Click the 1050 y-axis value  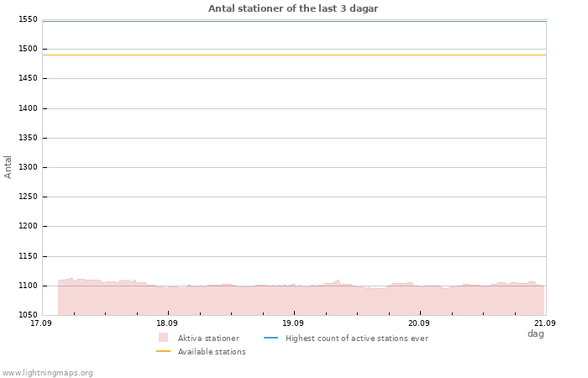[28, 315]
